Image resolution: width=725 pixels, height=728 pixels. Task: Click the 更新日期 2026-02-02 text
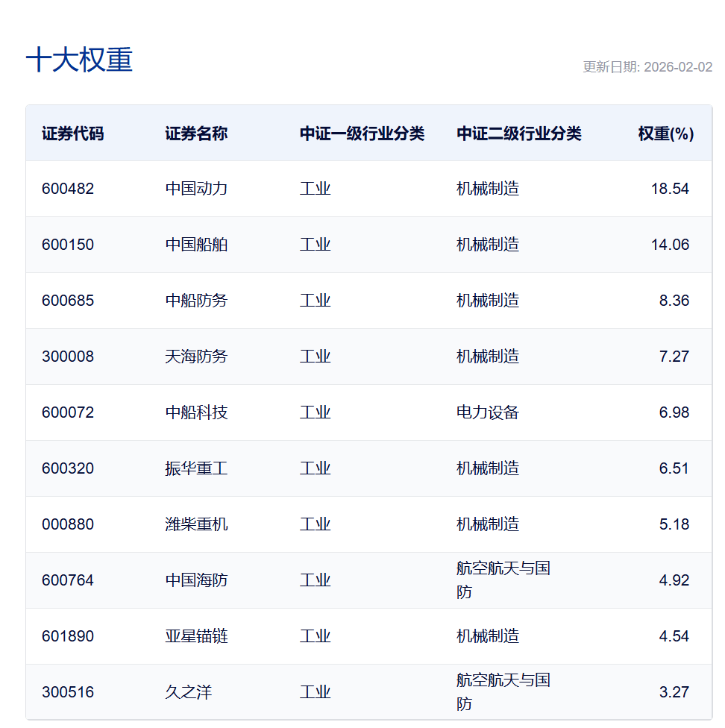647,67
